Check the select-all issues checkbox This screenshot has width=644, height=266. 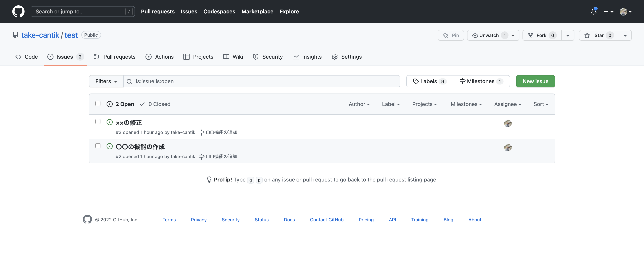pos(98,103)
